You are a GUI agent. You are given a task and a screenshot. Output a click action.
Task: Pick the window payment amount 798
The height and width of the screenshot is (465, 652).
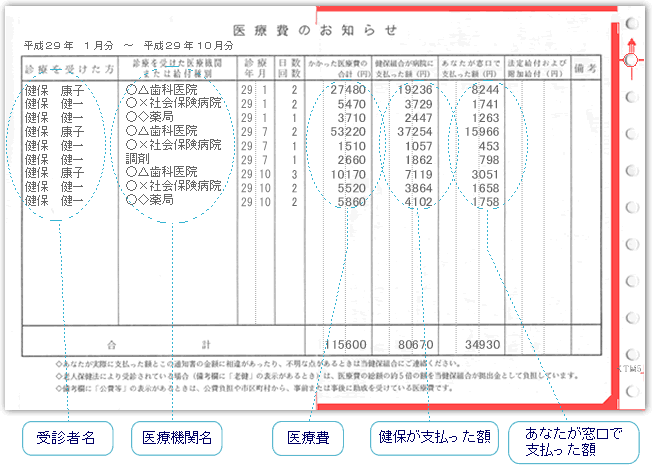(489, 160)
